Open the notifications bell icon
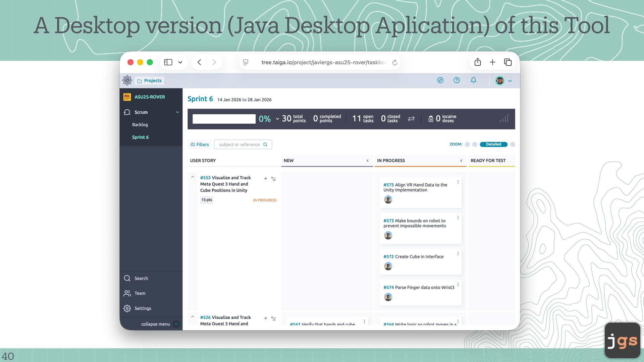The height and width of the screenshot is (362, 644). (x=473, y=80)
